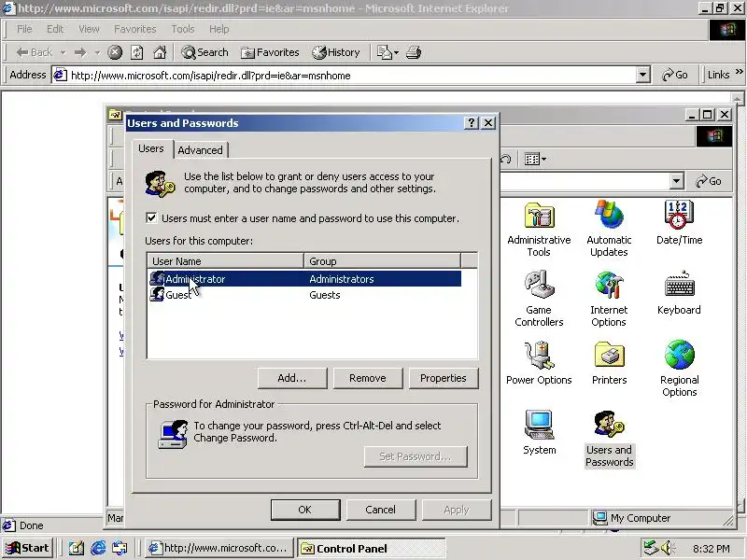
Task: Open the View menu in Internet Explorer
Action: point(89,29)
